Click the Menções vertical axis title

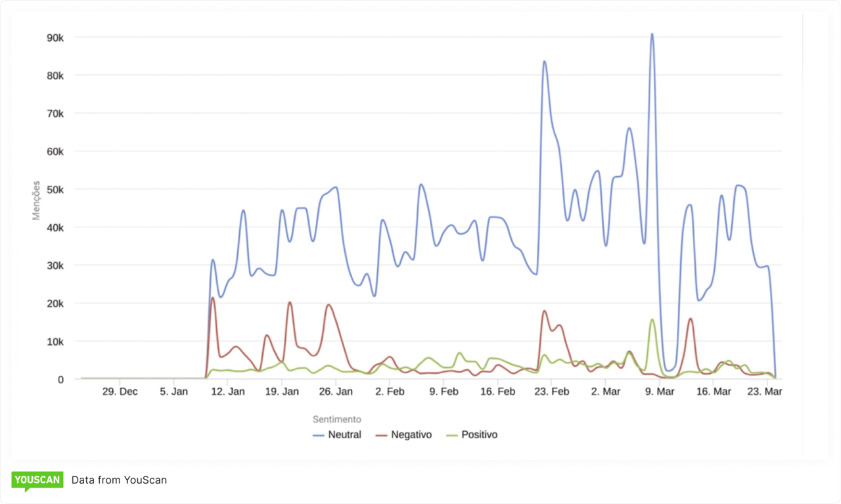coord(37,200)
